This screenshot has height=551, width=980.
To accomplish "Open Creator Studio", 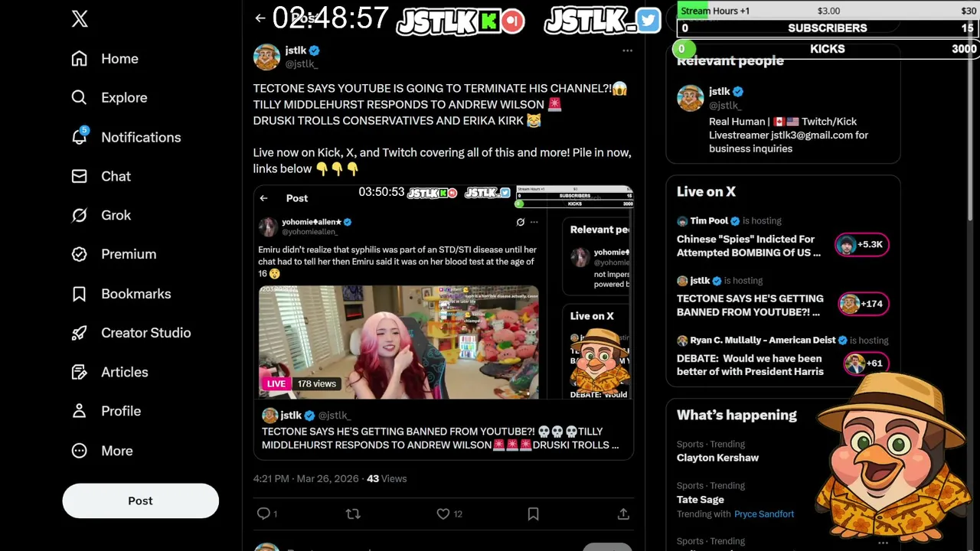I will [131, 333].
